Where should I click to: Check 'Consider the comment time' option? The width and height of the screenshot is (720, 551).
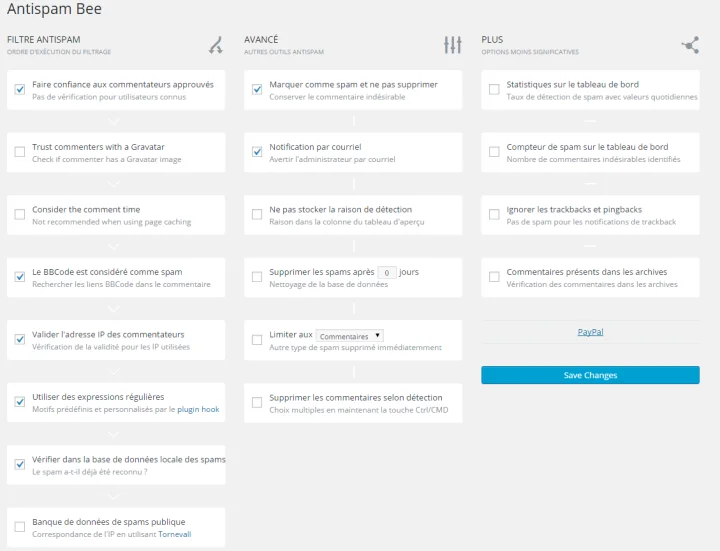click(x=20, y=214)
